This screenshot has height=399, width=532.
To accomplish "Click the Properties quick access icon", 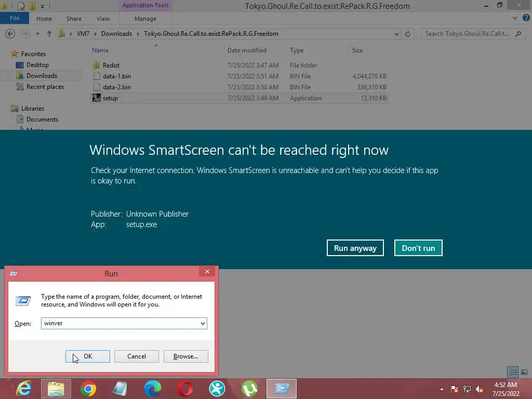I will coord(21,6).
